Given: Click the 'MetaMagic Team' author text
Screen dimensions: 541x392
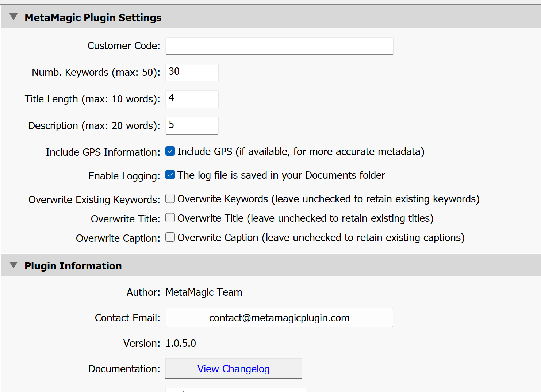Looking at the screenshot, I should 204,292.
